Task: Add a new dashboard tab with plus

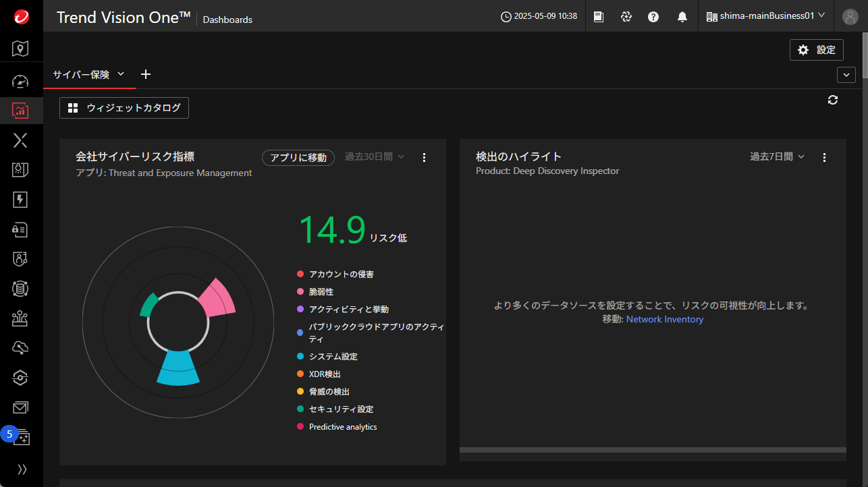Action: 146,74
